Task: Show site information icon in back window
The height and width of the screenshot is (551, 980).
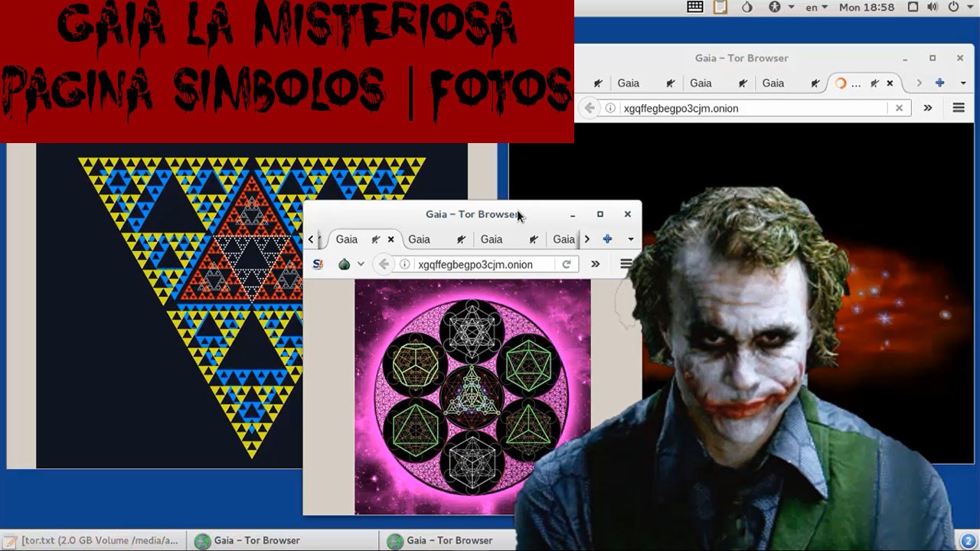Action: pos(610,108)
